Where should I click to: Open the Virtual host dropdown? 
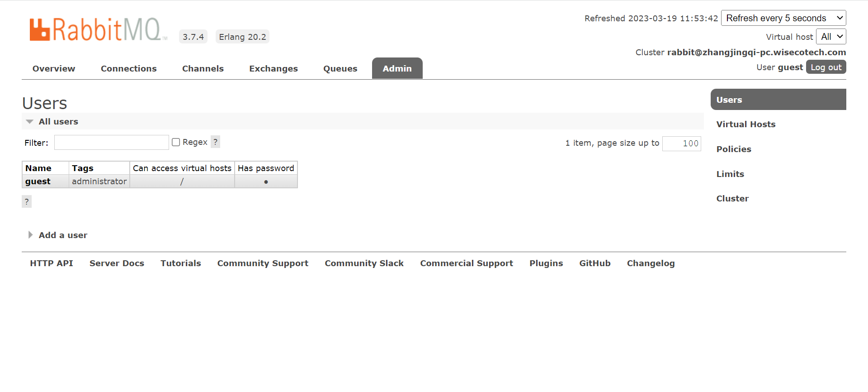831,37
